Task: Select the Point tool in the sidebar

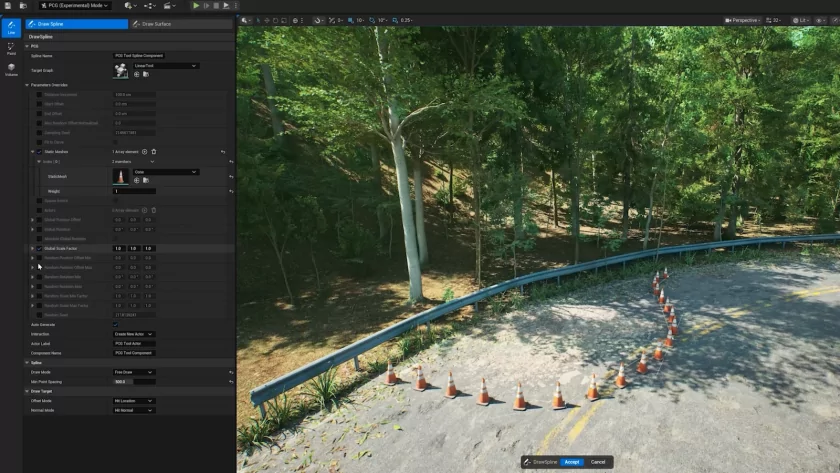Action: pos(11,50)
